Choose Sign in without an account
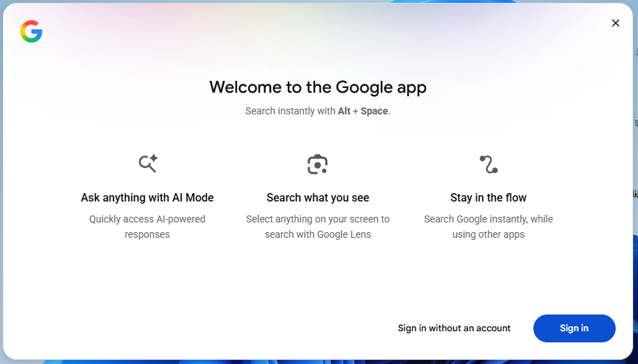This screenshot has width=638, height=364. click(x=454, y=328)
